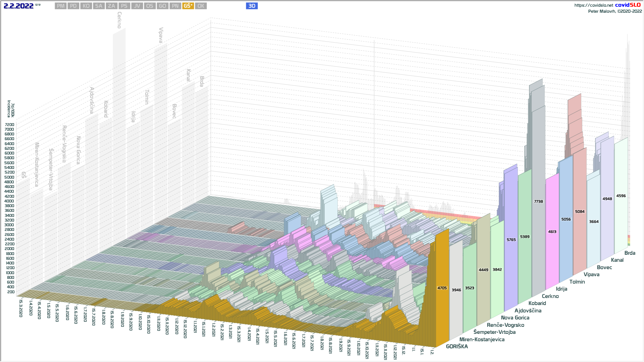Open the ZA region view
Image resolution: width=644 pixels, height=362 pixels.
[111, 6]
